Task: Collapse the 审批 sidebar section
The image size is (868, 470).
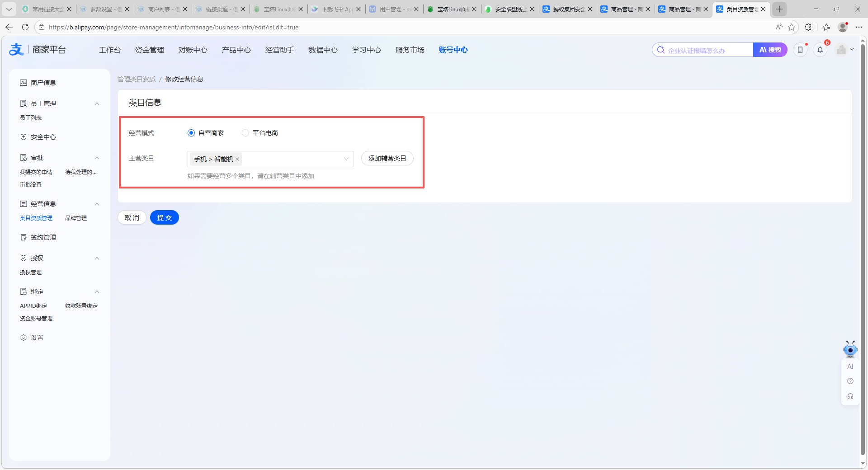Action: pyautogui.click(x=97, y=158)
